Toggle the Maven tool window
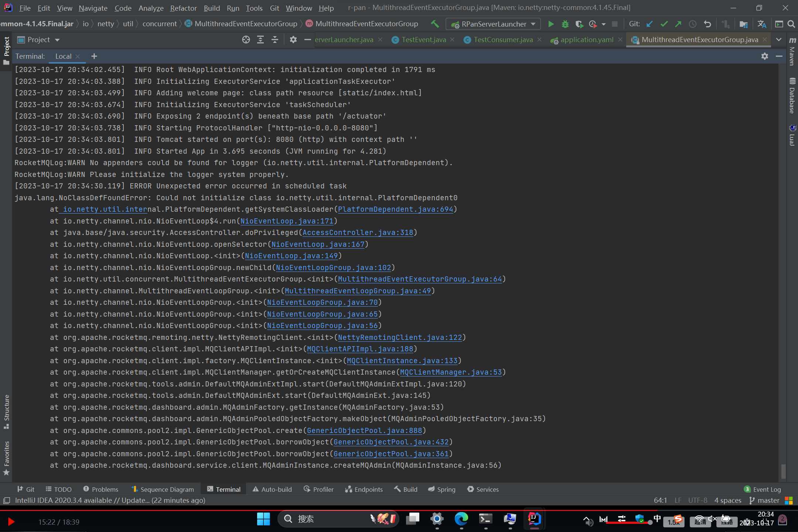798x532 pixels. (792, 52)
